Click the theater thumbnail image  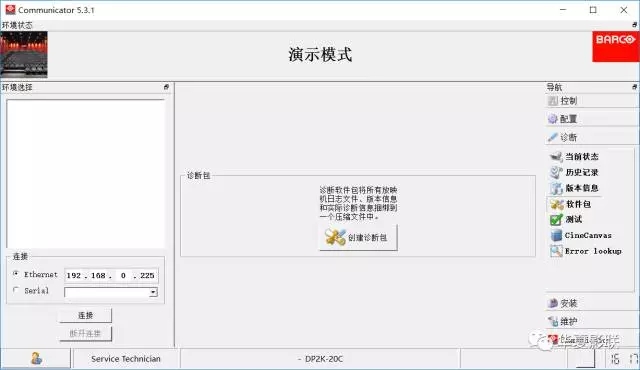coord(24,55)
